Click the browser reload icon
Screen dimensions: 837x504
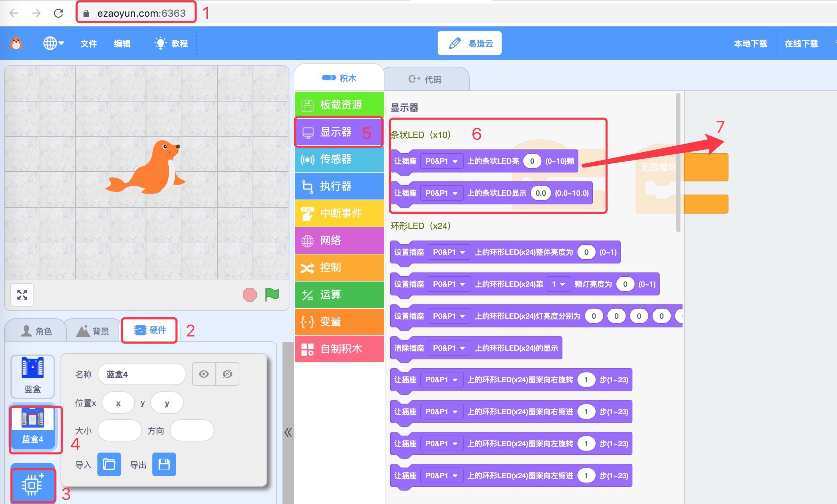pos(58,13)
